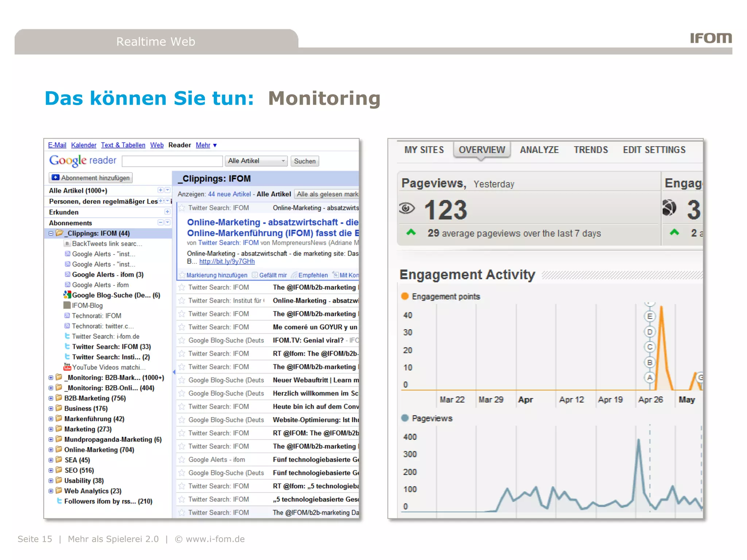Star the 'Neuer Webauftritt | Learn' article
This screenshot has height=560, width=747.
pyautogui.click(x=182, y=380)
